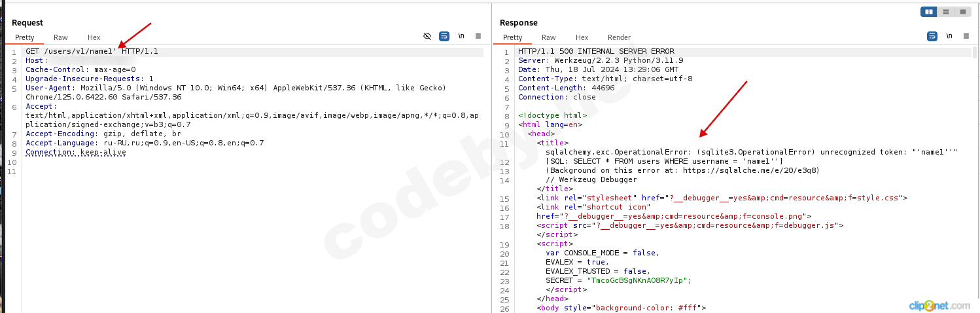
Task: Show non-printable characters in the Response viewer
Action: [x=949, y=37]
